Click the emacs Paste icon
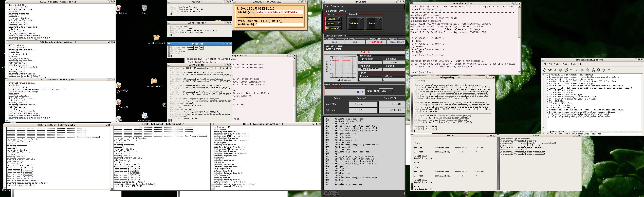 pyautogui.click(x=588, y=70)
